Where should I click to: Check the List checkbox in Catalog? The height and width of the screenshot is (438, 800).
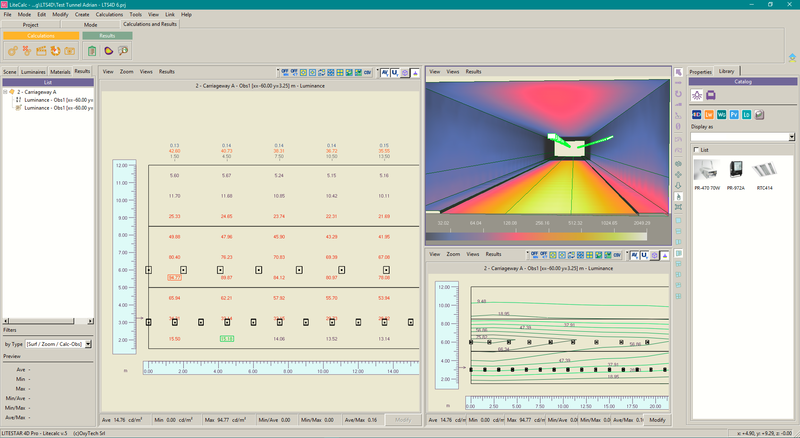pos(696,150)
